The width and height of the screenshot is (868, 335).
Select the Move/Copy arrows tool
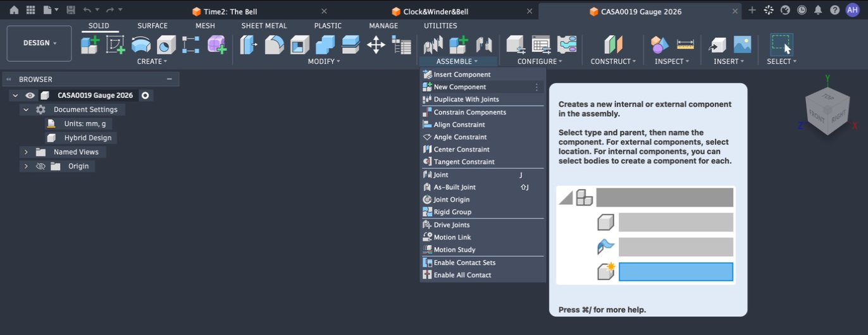(376, 45)
